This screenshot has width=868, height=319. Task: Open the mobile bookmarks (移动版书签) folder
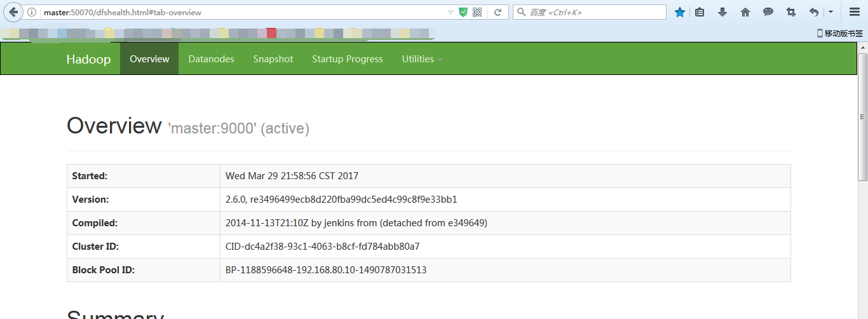(x=839, y=33)
